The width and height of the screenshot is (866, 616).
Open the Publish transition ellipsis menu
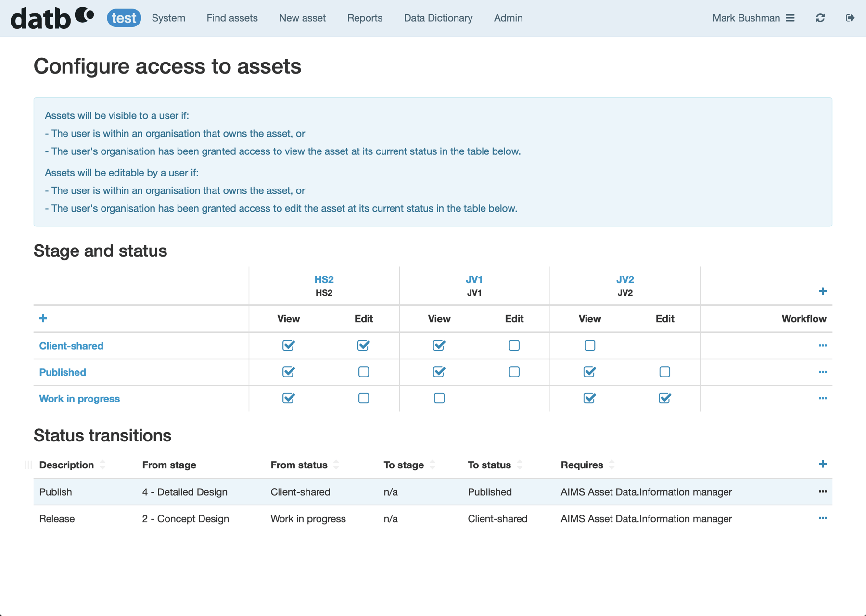pos(822,491)
